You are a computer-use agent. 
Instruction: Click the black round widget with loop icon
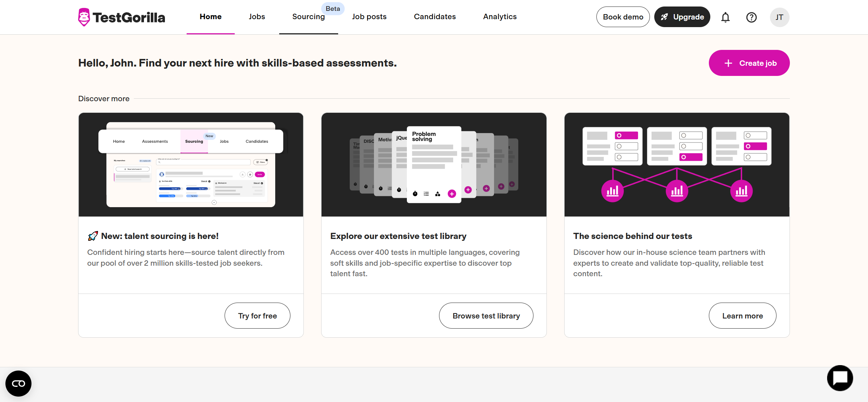[18, 384]
